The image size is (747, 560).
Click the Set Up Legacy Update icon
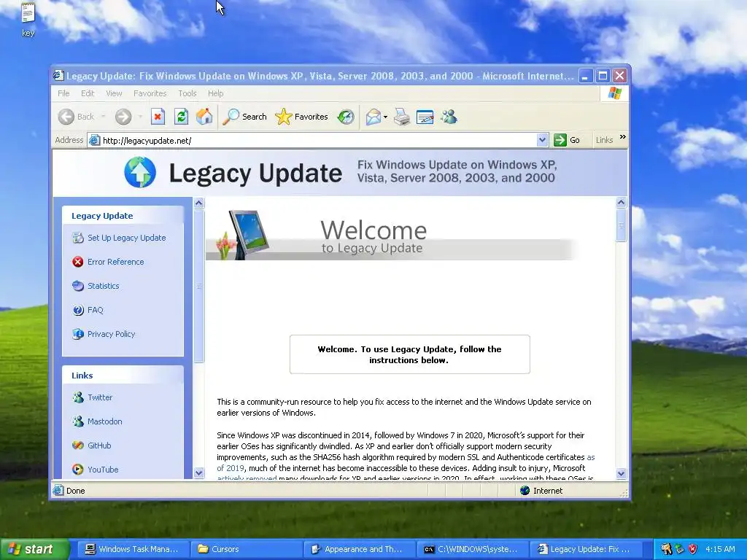click(x=77, y=238)
